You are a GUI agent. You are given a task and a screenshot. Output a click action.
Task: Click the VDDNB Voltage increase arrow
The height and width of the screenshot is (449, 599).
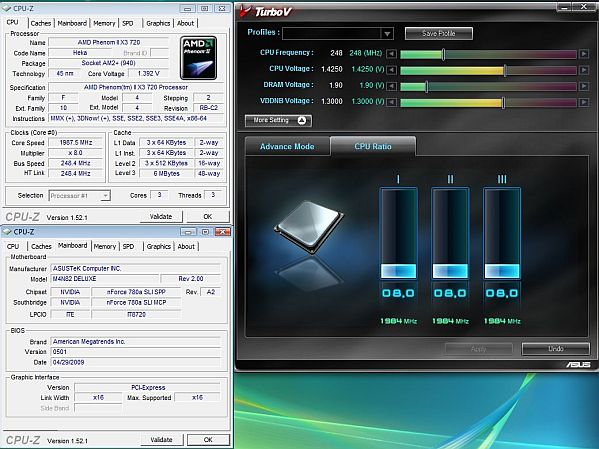(584, 102)
